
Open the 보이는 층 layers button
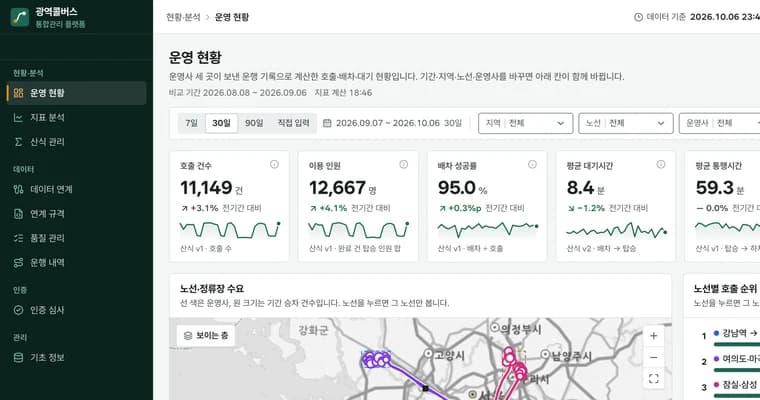pos(206,336)
